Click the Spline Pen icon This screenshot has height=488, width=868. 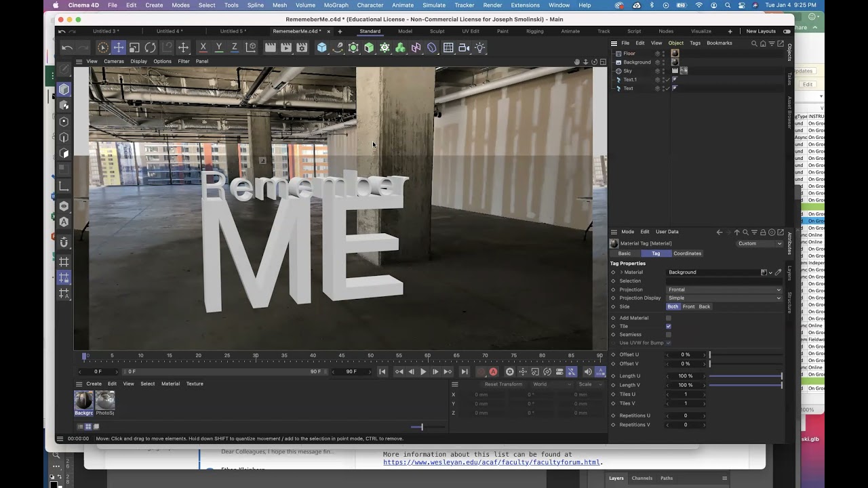(x=338, y=47)
